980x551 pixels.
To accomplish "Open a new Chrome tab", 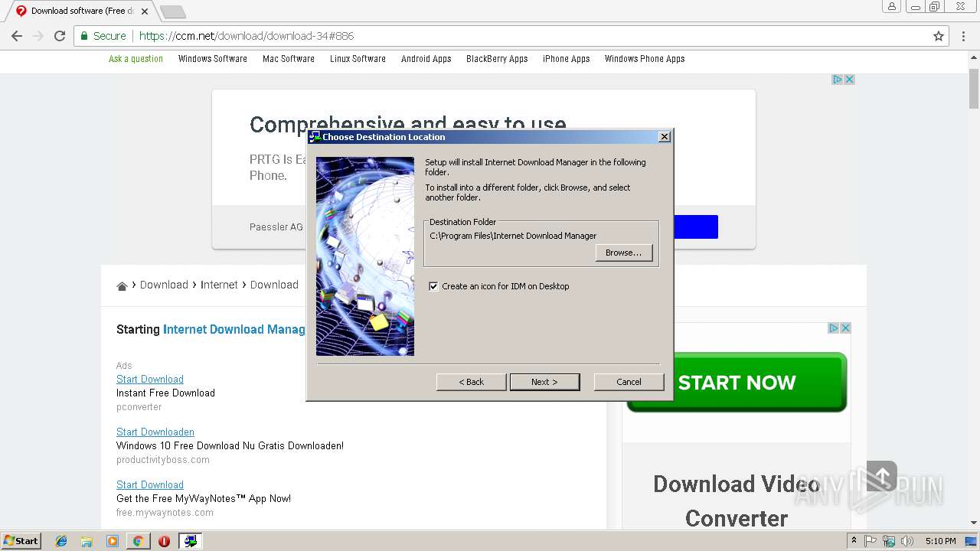I will point(173,11).
